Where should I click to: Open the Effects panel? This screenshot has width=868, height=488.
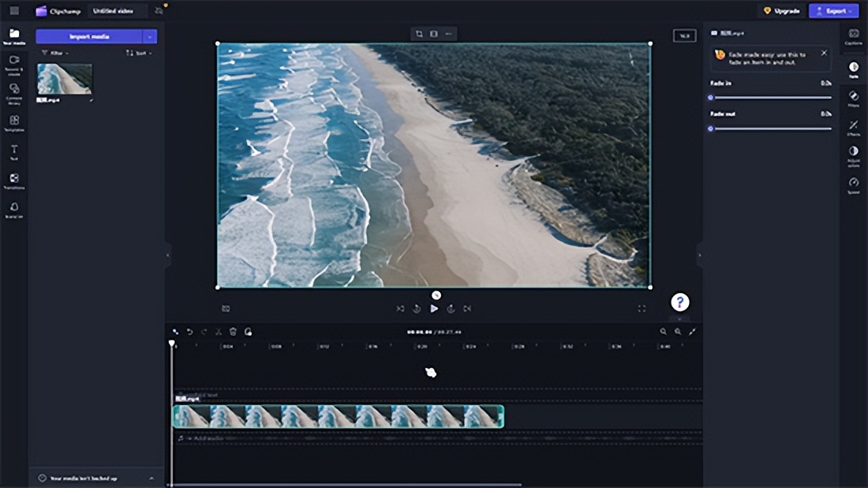pos(853,127)
